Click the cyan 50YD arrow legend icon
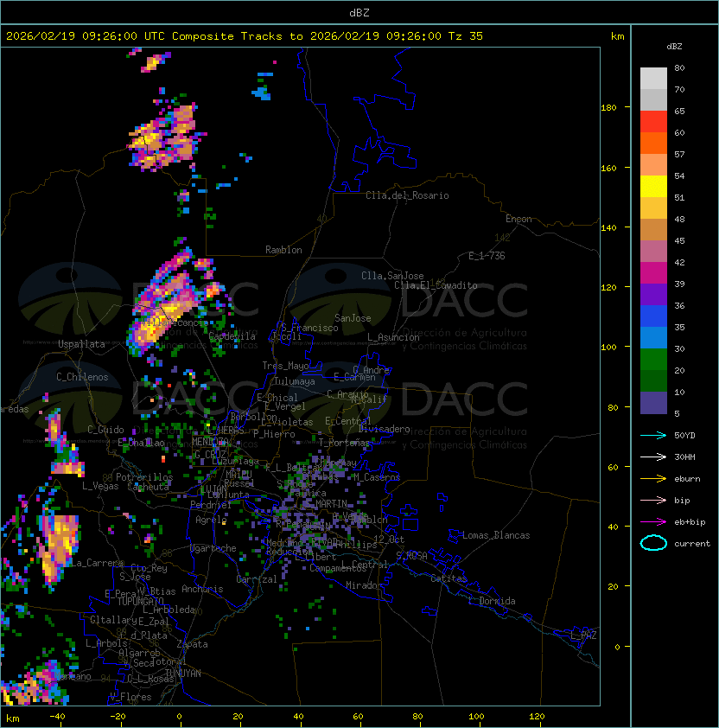Viewport: 719px width, 728px height. coord(653,435)
